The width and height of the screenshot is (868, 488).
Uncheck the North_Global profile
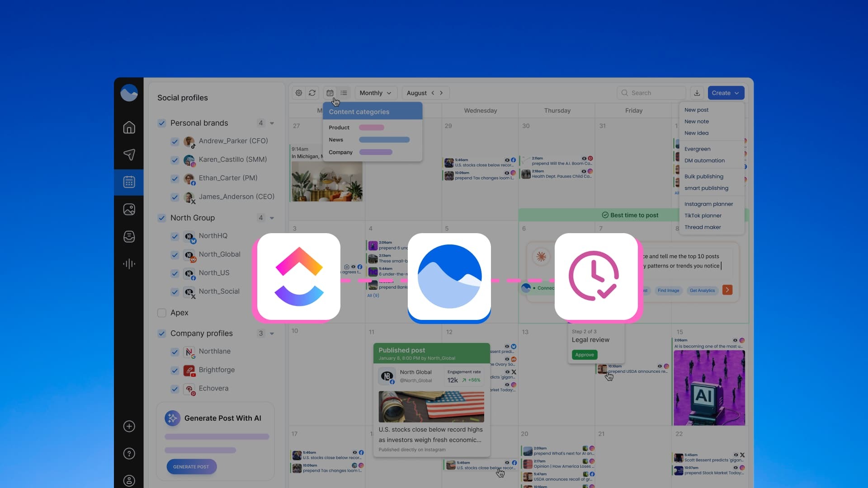175,255
